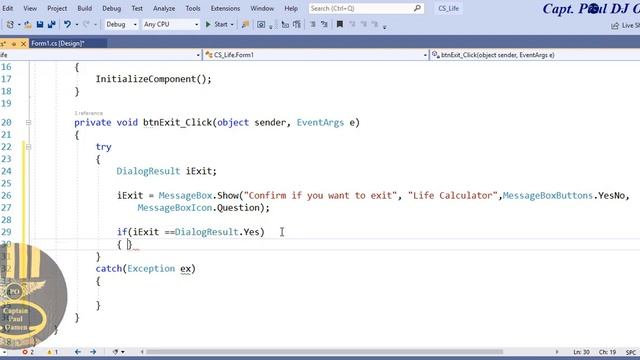Click on 'DialogResult iExit;' code line

(167, 171)
